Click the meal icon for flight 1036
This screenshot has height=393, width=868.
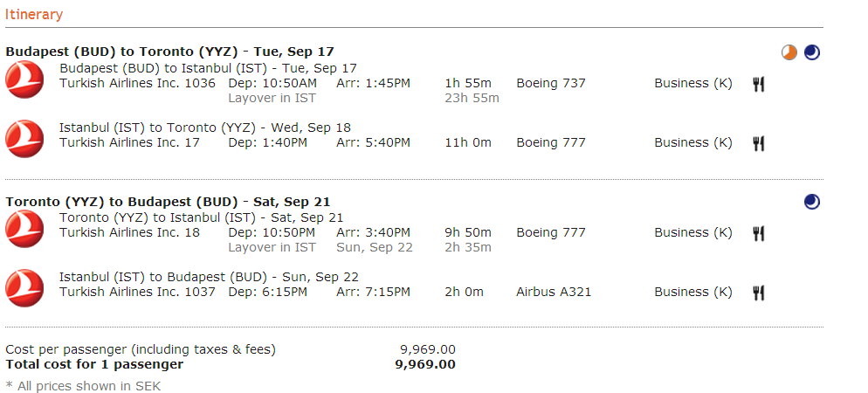pos(758,84)
